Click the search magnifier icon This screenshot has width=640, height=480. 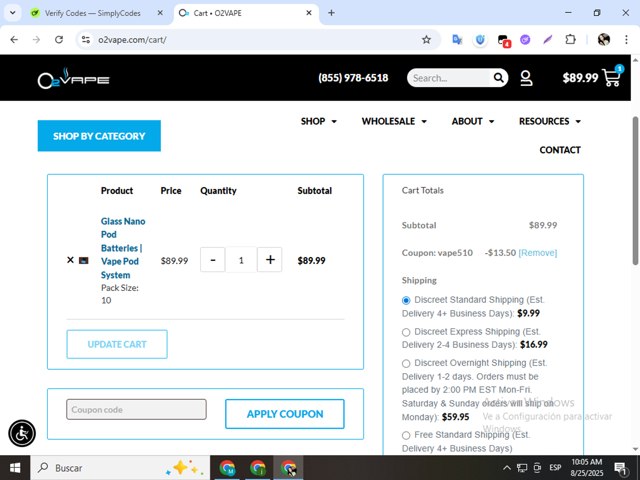[498, 78]
